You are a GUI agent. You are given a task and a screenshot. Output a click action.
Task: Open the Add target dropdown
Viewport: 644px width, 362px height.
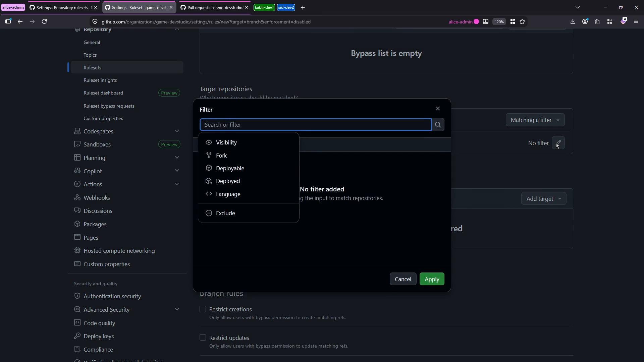pyautogui.click(x=544, y=199)
